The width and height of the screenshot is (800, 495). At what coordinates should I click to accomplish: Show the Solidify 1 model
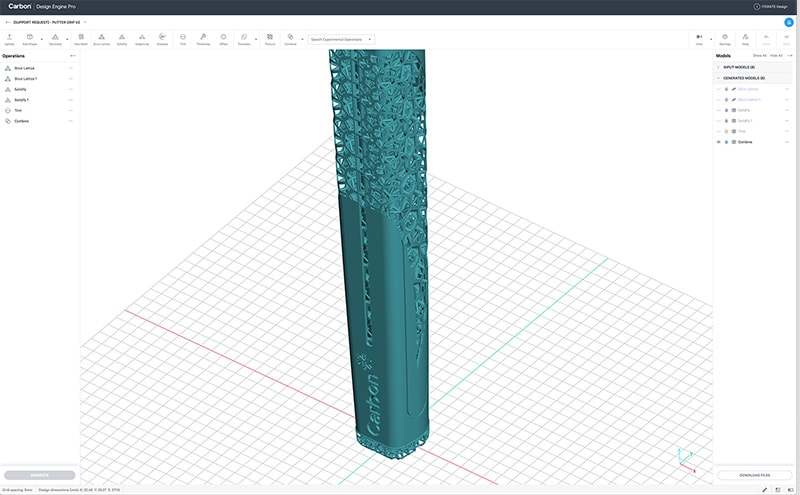(719, 121)
